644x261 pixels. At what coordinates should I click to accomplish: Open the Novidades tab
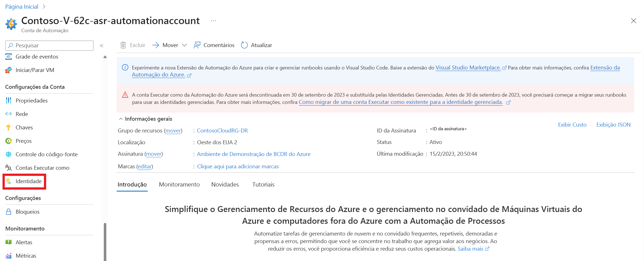[x=225, y=185]
